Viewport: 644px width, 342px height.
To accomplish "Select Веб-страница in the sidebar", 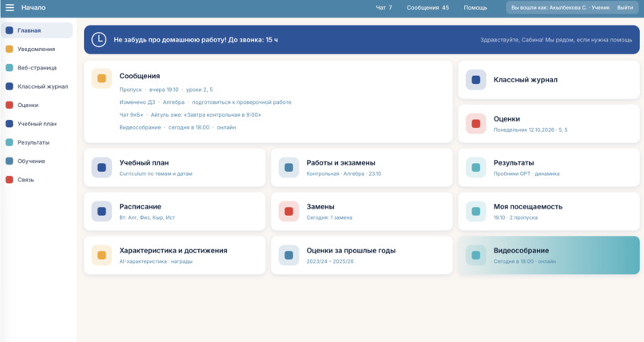I will (37, 68).
